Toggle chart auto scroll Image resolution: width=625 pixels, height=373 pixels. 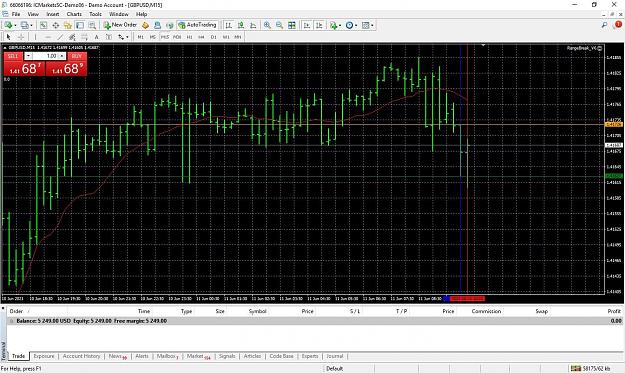[x=307, y=25]
